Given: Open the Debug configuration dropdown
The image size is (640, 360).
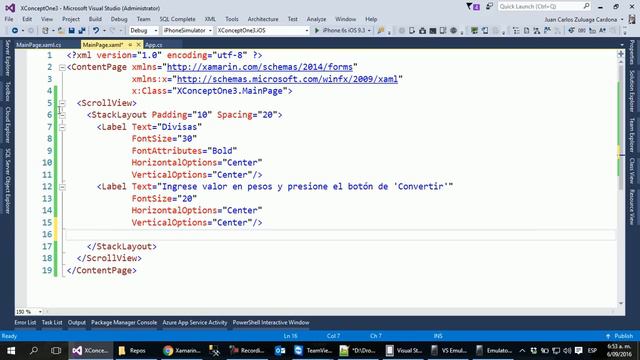Looking at the screenshot, I should pyautogui.click(x=144, y=31).
